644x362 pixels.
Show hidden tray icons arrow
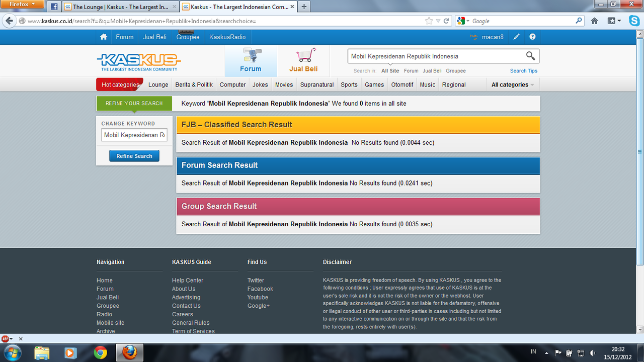546,353
